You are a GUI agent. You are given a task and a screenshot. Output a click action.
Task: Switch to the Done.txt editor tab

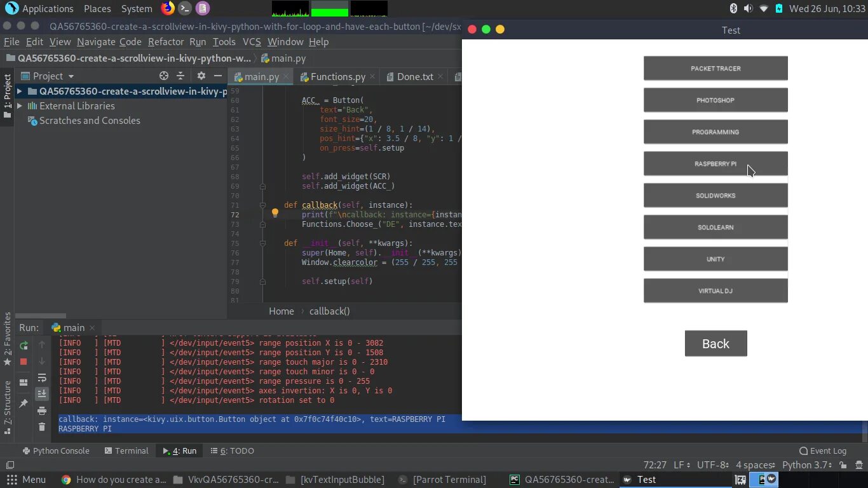(x=415, y=76)
